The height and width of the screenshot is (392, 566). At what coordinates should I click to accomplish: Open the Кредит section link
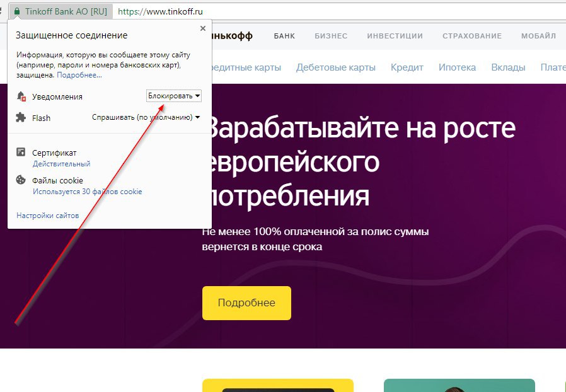407,67
